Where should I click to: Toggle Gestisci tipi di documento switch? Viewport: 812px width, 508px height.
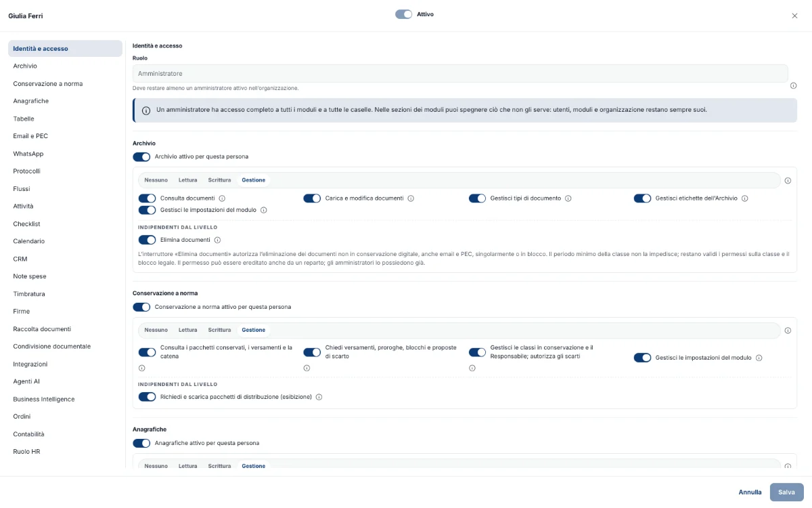pos(477,198)
